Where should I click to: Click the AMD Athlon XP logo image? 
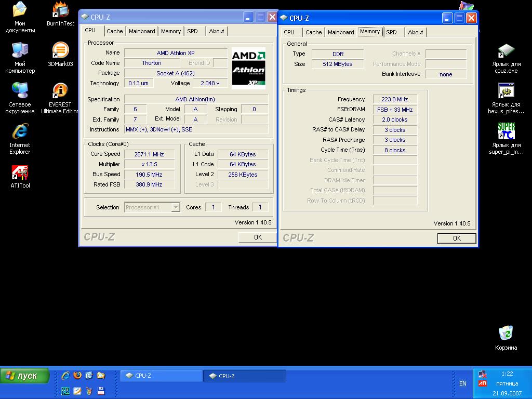pyautogui.click(x=248, y=68)
